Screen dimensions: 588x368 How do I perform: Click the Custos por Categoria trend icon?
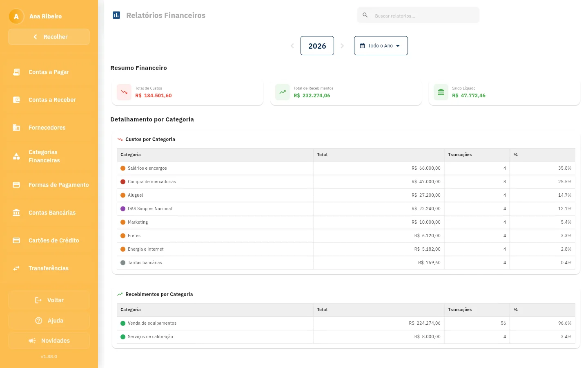pyautogui.click(x=120, y=139)
